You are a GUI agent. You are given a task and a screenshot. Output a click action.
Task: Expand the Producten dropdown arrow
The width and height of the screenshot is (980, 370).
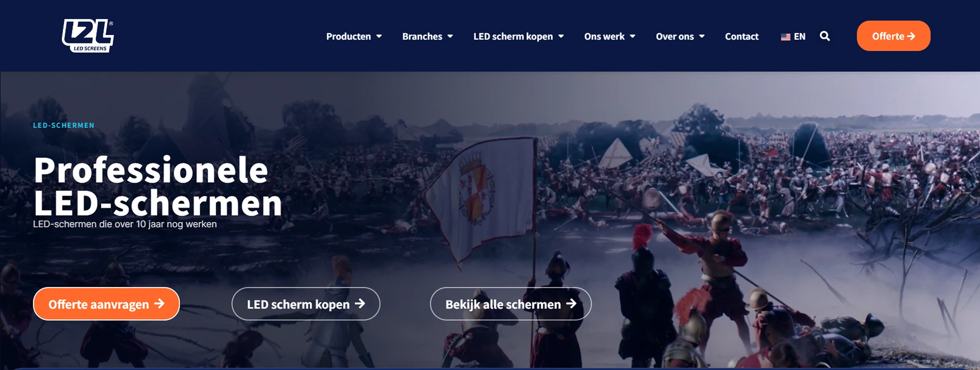click(379, 36)
